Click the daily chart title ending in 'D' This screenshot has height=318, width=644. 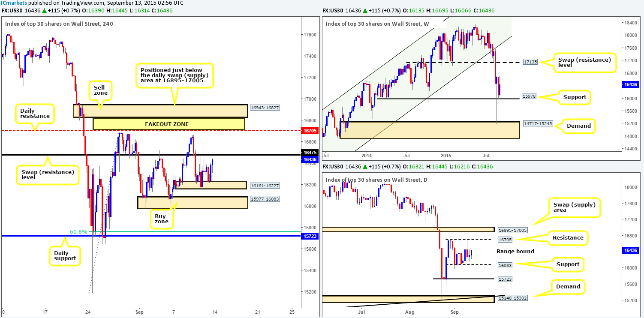click(x=377, y=180)
